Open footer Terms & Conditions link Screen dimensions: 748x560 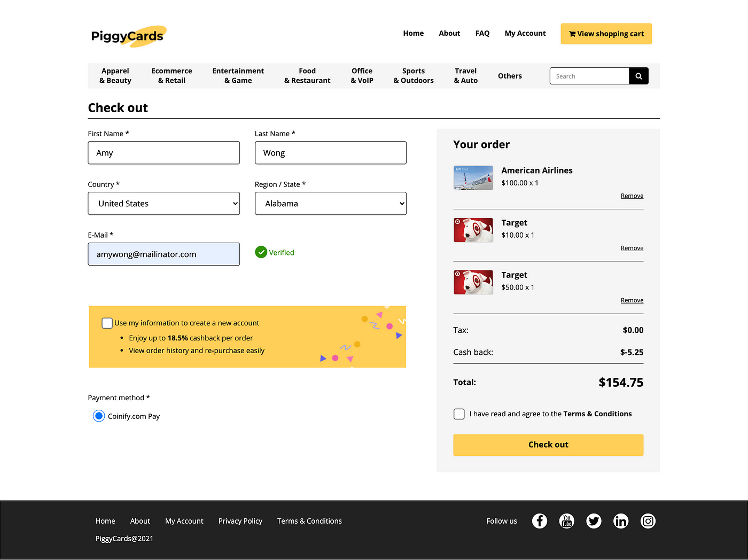click(309, 521)
